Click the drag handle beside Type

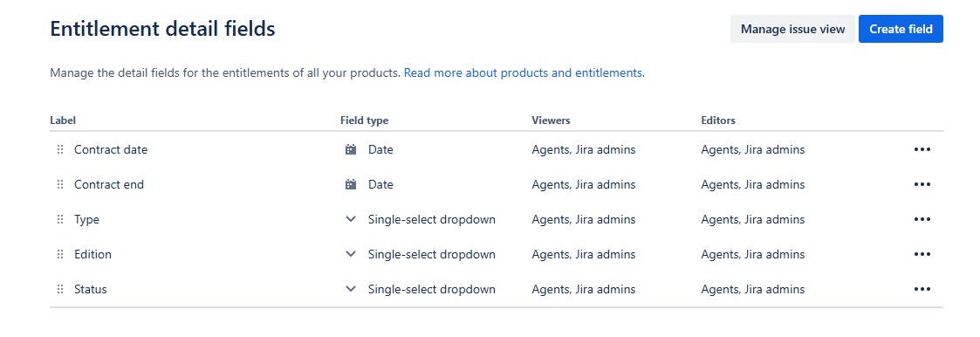coord(60,219)
